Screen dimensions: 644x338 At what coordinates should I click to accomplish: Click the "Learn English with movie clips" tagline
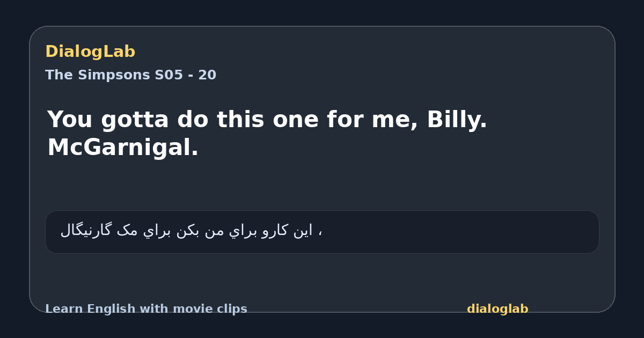pyautogui.click(x=146, y=309)
